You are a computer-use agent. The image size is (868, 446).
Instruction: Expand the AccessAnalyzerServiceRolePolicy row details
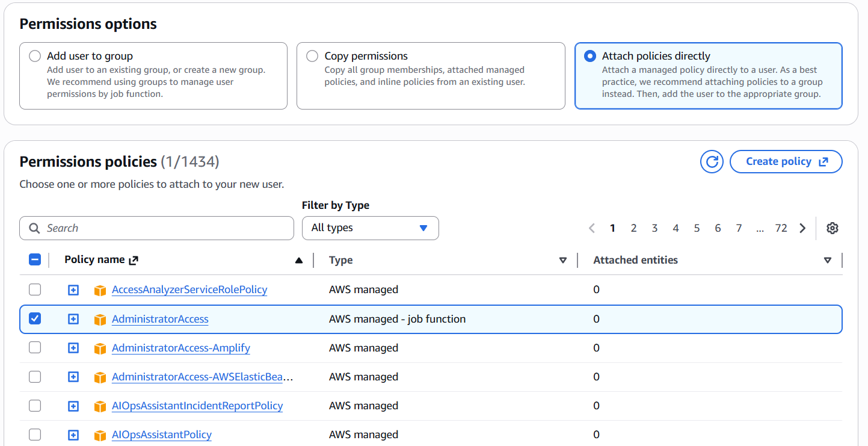[x=73, y=290]
